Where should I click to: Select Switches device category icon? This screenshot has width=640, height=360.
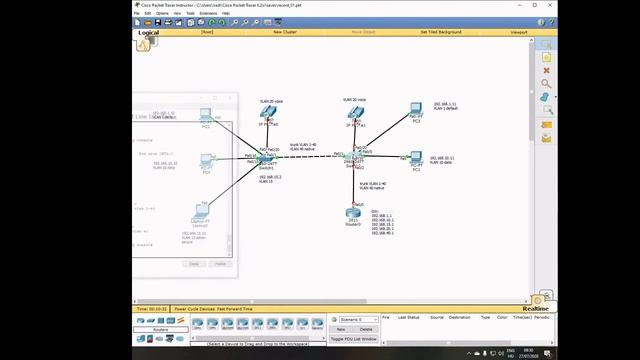[x=151, y=320]
